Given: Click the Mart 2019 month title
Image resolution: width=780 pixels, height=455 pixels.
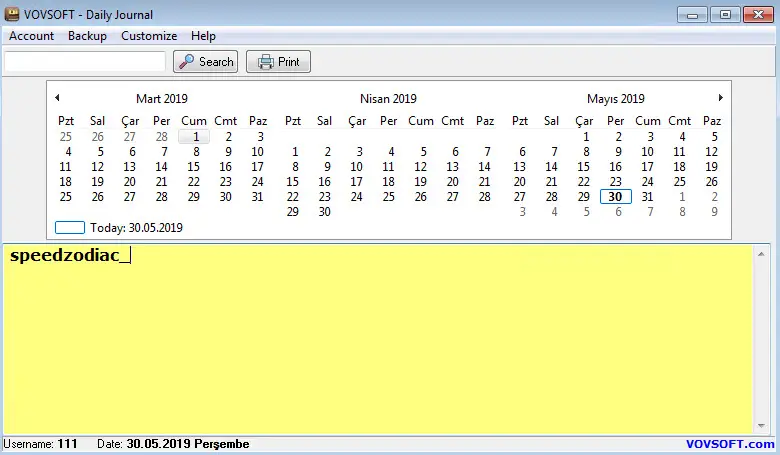Looking at the screenshot, I should [162, 98].
